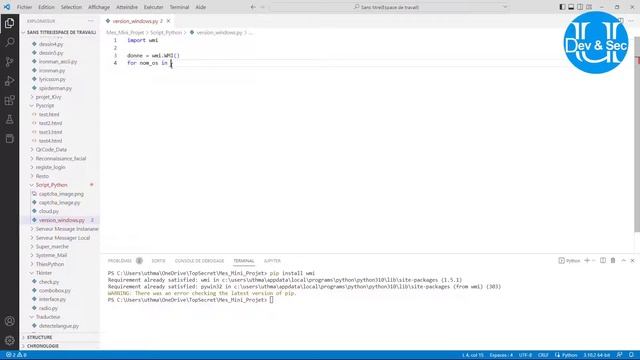This screenshot has width=640, height=360.
Task: Click the UTF-8 encoding in status bar
Action: point(525,355)
